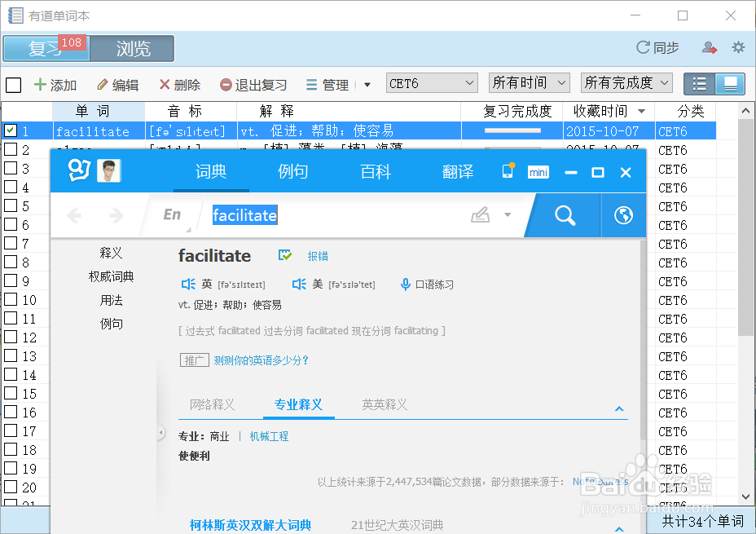The width and height of the screenshot is (756, 534).
Task: Toggle the select-all checkbox in toolbar
Action: click(x=14, y=85)
